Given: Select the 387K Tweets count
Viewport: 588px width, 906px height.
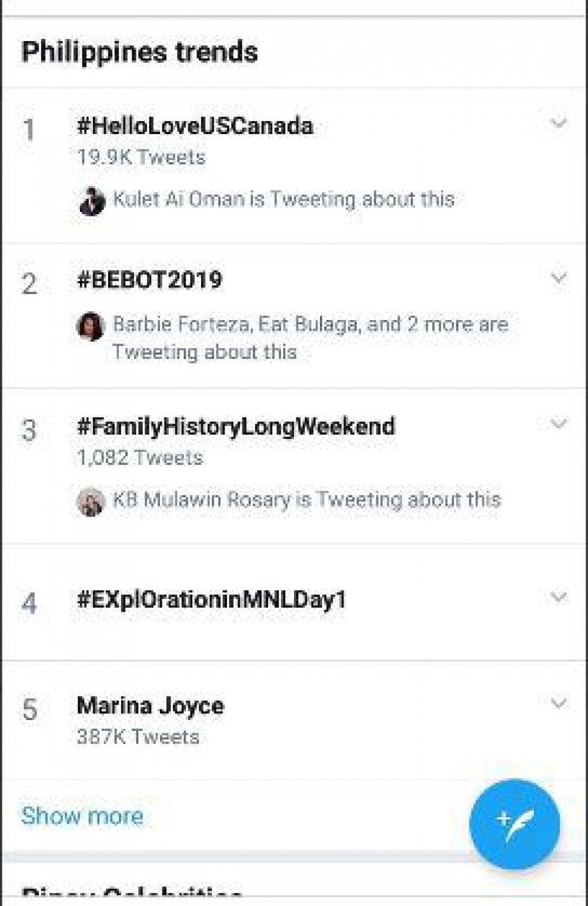Looking at the screenshot, I should (x=138, y=737).
